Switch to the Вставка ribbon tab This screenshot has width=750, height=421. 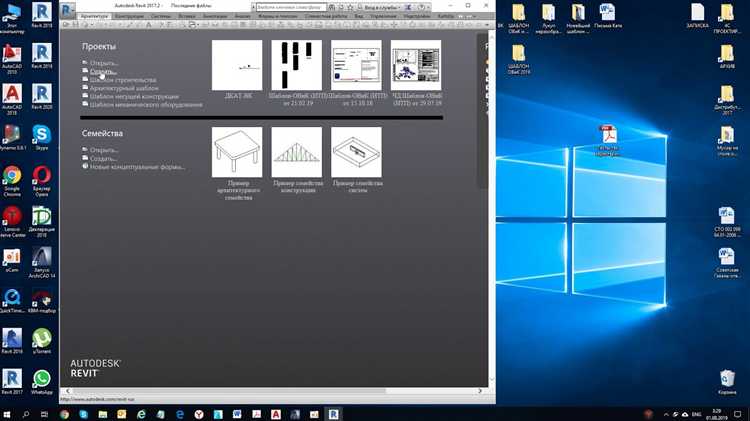coord(187,16)
